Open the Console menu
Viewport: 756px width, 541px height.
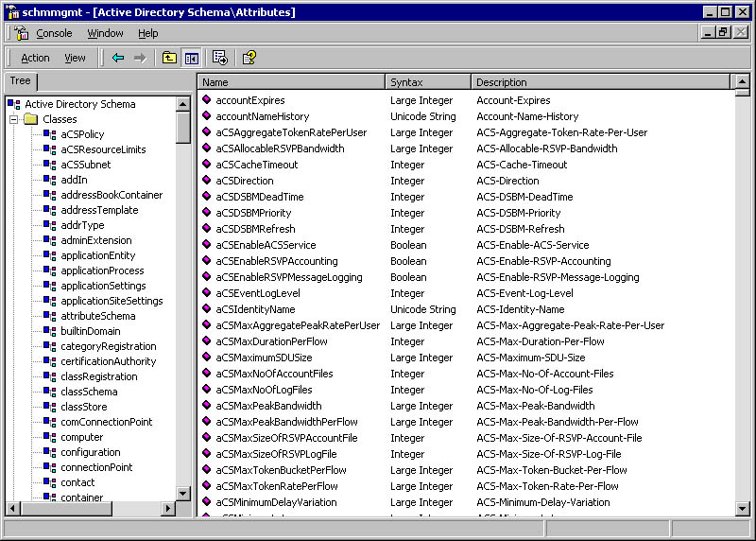point(54,33)
